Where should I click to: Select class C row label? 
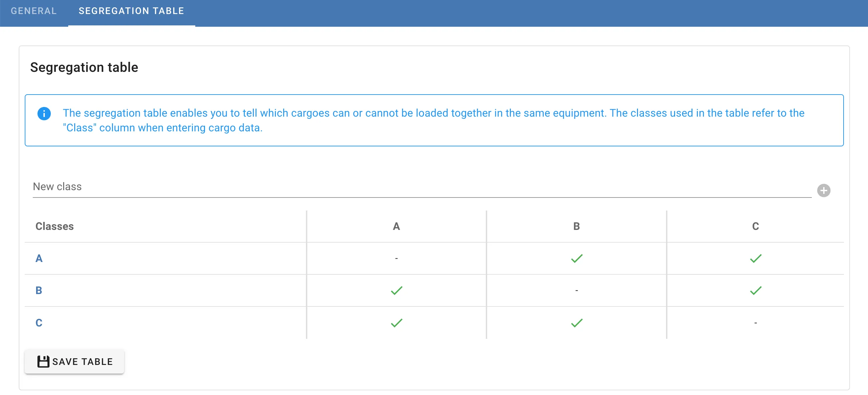coord(39,322)
